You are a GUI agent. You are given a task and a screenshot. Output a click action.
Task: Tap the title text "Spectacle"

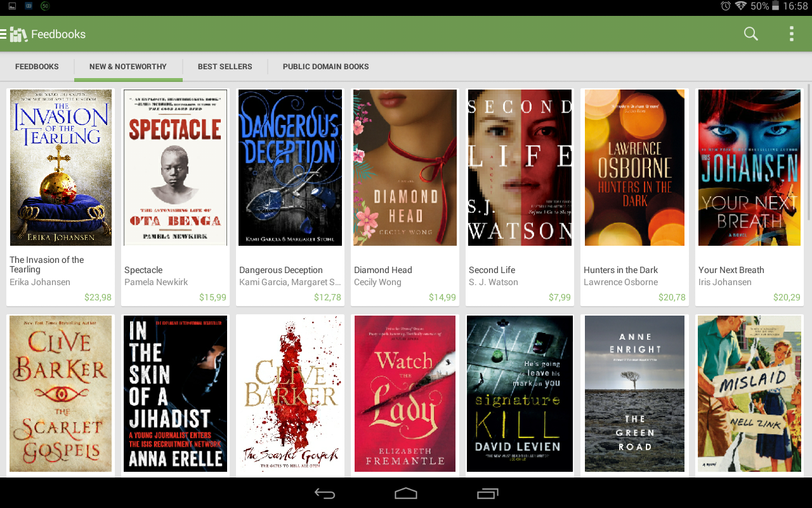pyautogui.click(x=143, y=270)
